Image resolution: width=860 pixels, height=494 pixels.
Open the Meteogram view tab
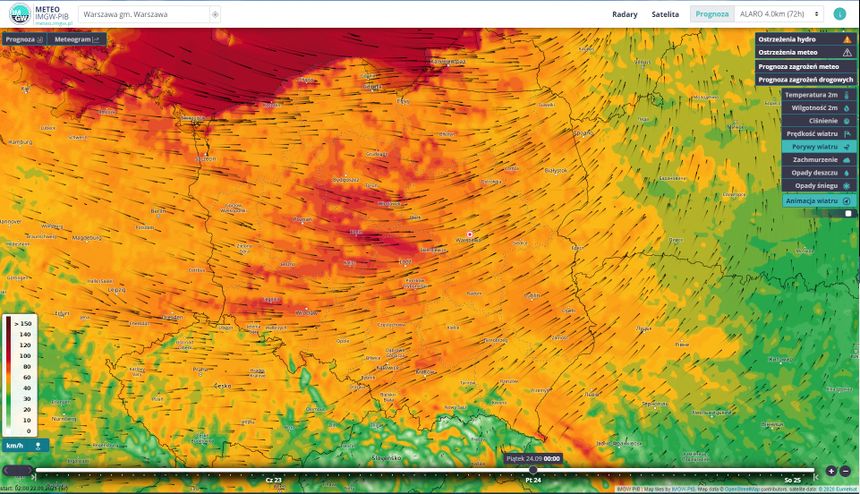tap(77, 39)
